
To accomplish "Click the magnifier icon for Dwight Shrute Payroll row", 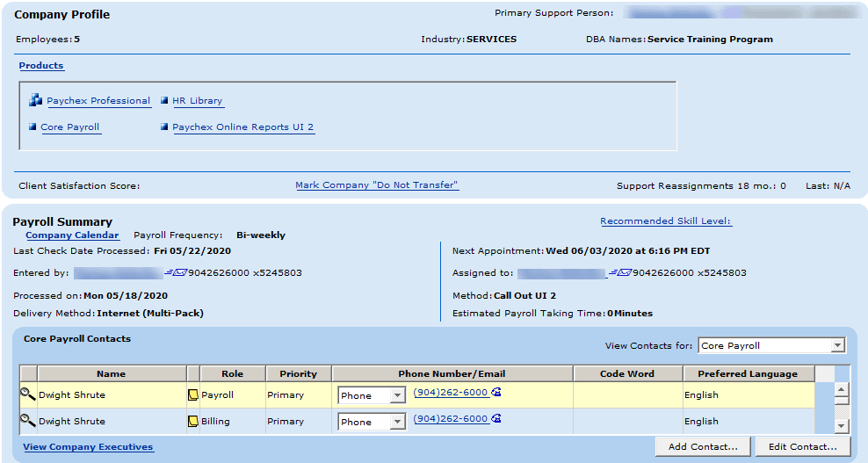I will tap(28, 394).
